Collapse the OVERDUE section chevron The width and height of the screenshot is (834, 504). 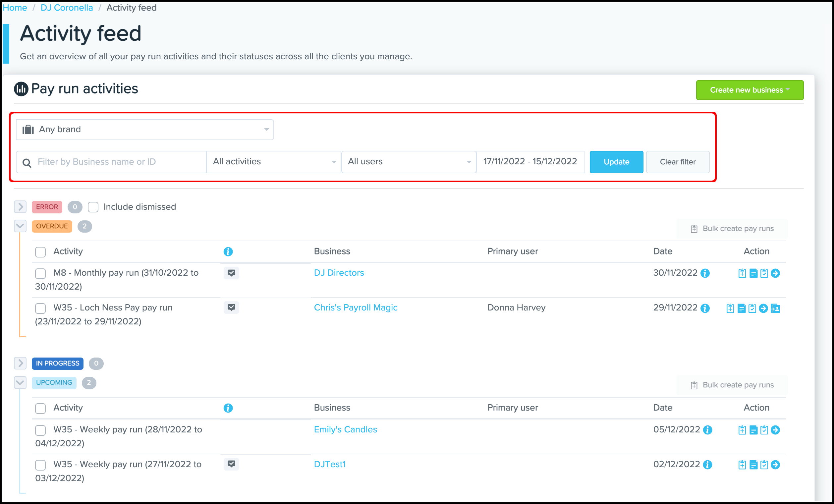(x=20, y=226)
